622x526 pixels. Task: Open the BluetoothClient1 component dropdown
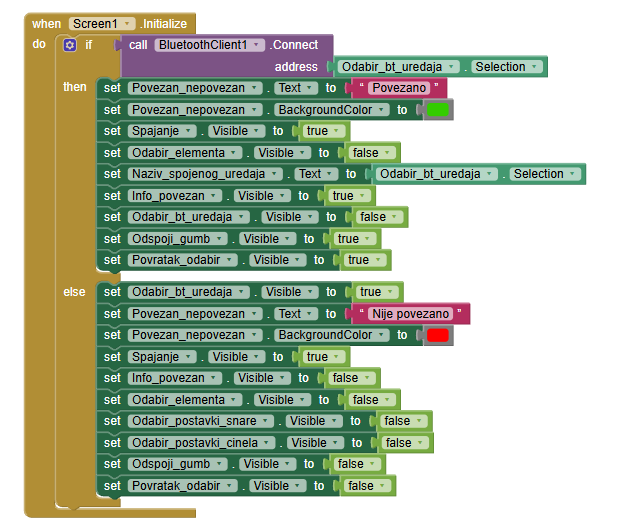tap(210, 45)
